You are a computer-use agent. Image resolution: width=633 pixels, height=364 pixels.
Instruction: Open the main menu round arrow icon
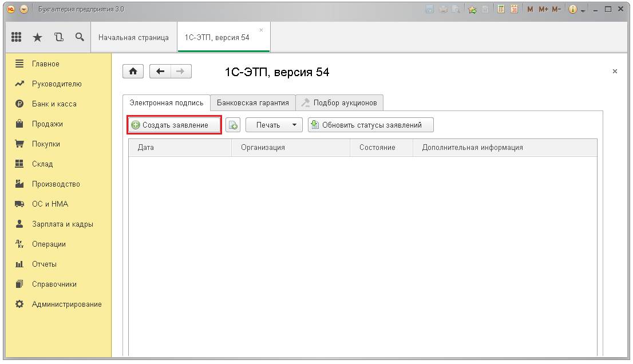[24, 9]
